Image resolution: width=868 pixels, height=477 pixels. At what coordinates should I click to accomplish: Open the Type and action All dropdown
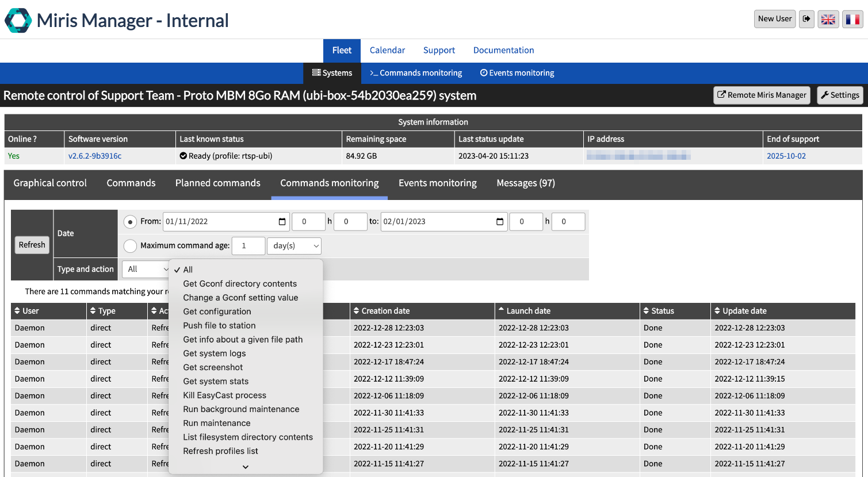pos(147,269)
